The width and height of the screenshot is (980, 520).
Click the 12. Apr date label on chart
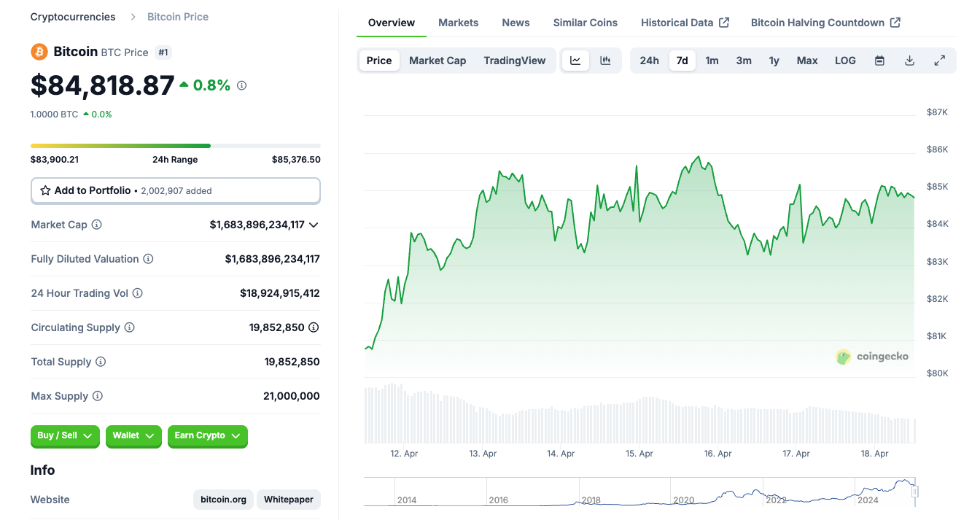click(x=404, y=454)
